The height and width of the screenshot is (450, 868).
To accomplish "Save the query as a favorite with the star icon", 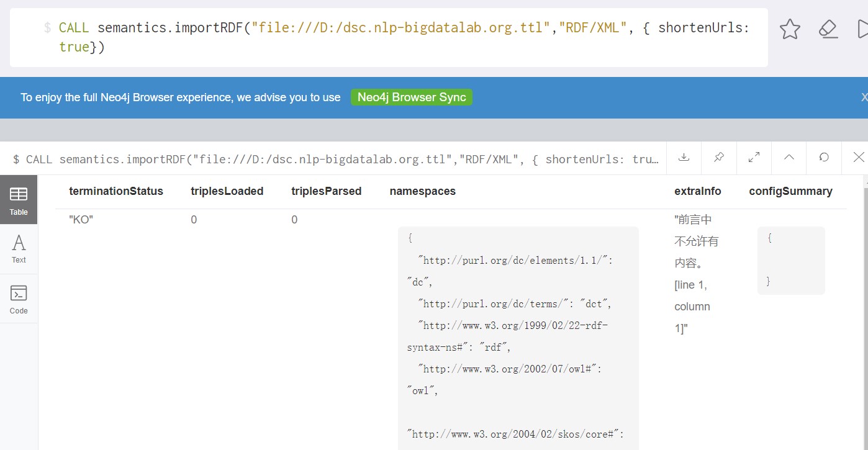I will tap(790, 29).
